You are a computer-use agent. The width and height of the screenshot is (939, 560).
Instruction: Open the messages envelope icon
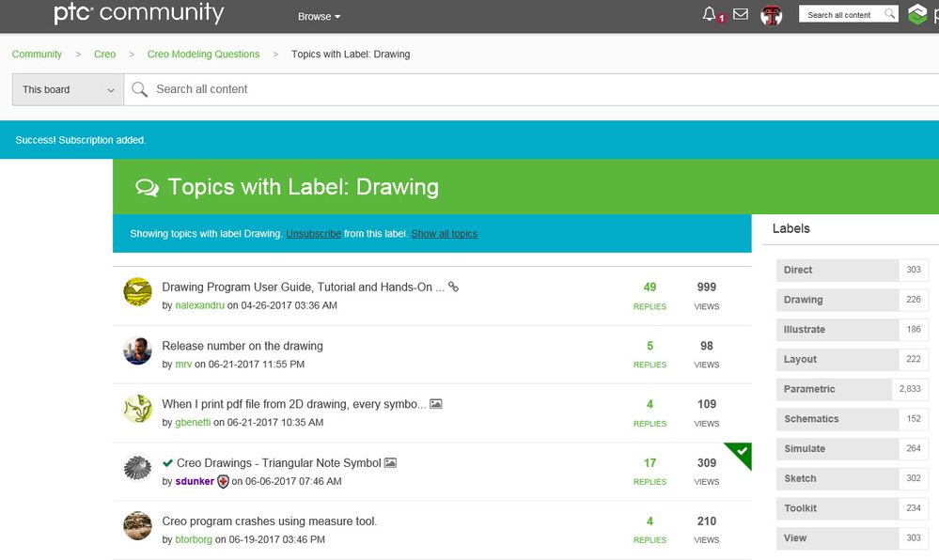(741, 14)
